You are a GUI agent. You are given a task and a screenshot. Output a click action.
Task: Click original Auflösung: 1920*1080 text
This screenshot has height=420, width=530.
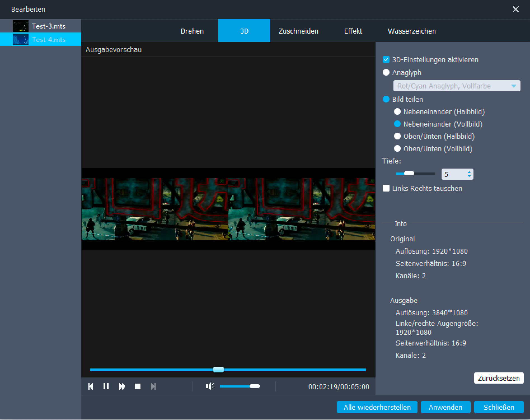tap(432, 251)
